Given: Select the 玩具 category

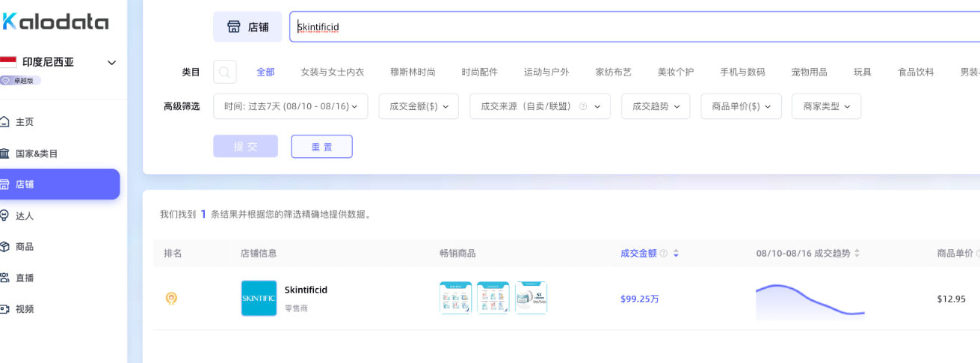Looking at the screenshot, I should click(x=863, y=72).
